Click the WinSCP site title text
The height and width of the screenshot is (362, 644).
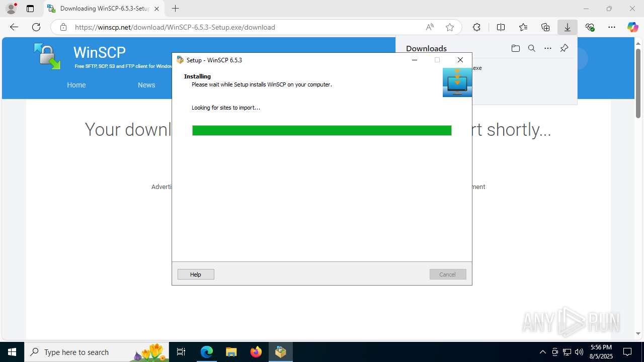pyautogui.click(x=100, y=52)
